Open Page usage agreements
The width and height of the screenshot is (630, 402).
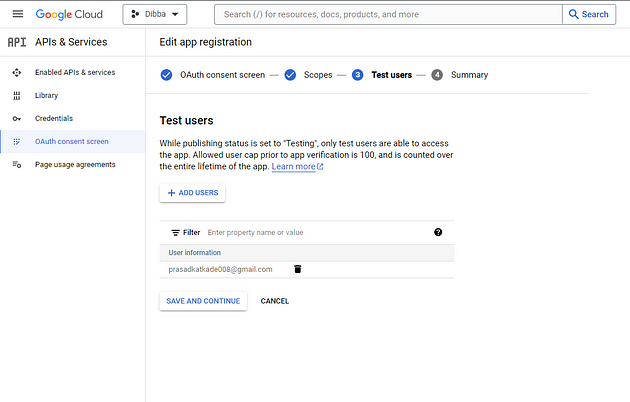click(75, 165)
